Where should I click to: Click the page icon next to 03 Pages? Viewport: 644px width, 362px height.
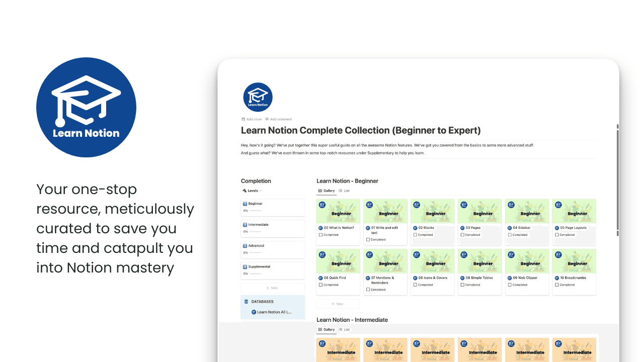[462, 228]
